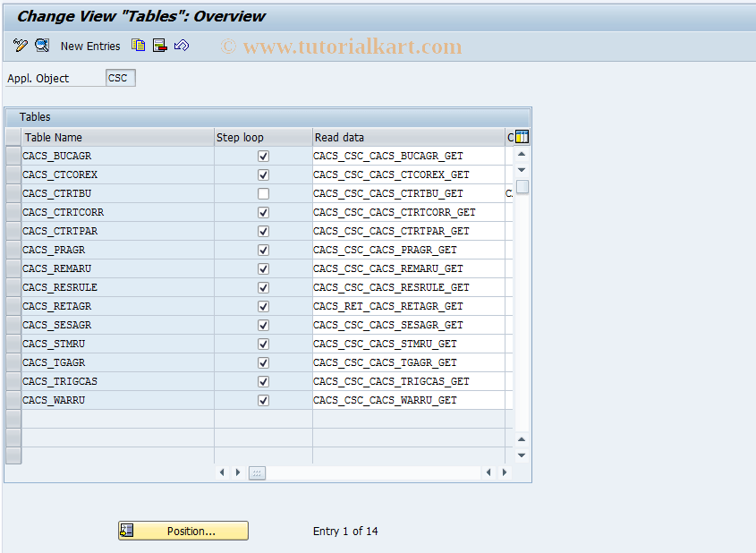Delete selected entries using the delete icon
This screenshot has width=756, height=553.
pos(159,46)
